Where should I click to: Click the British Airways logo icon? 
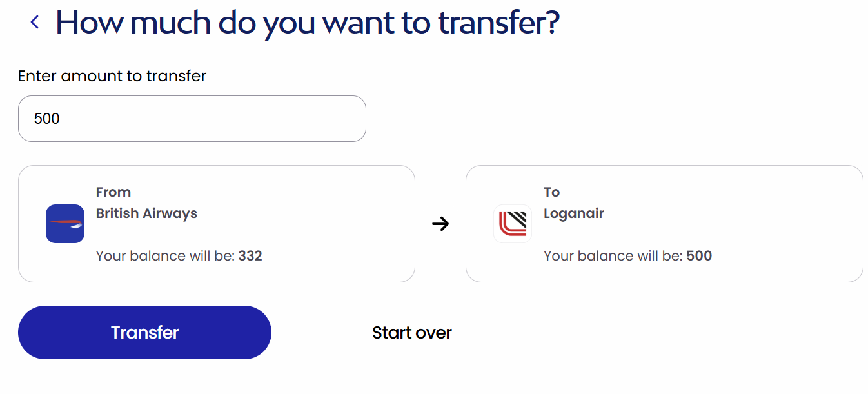tap(65, 224)
